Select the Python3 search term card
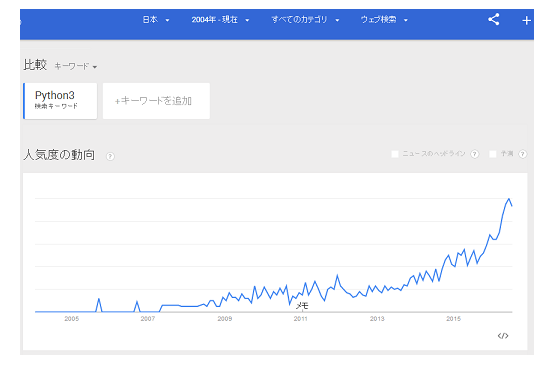Viewport: 556px width, 380px height. (60, 101)
